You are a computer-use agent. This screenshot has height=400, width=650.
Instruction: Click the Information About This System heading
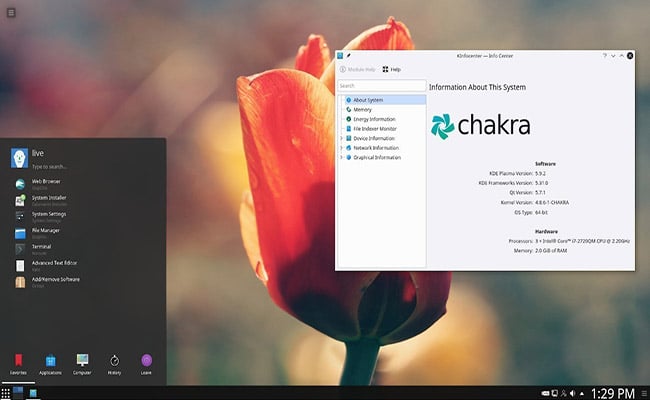click(x=477, y=87)
